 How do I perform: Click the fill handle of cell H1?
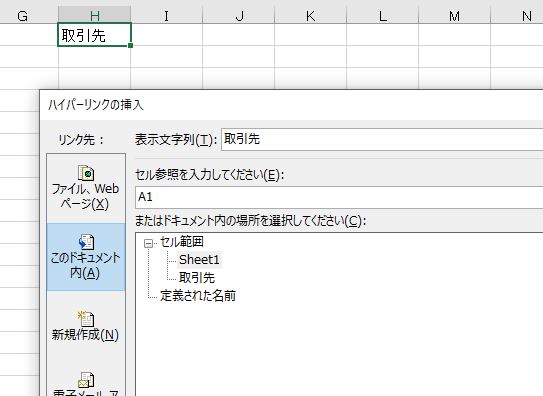pyautogui.click(x=130, y=45)
